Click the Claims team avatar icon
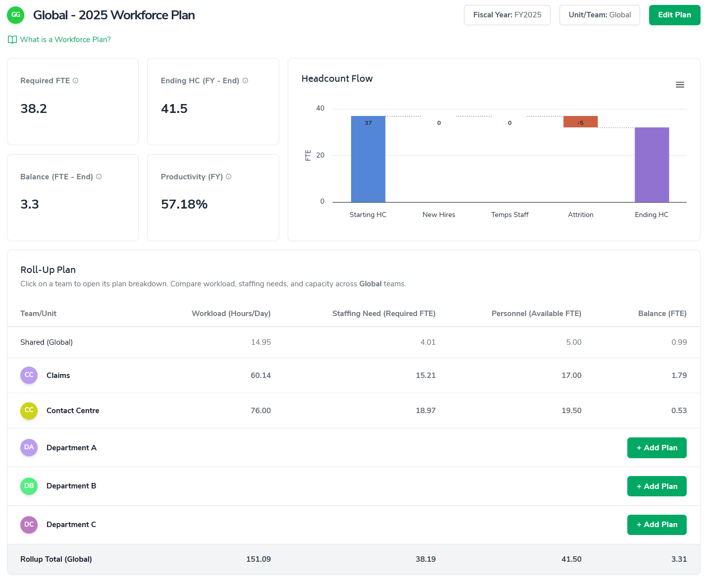The width and height of the screenshot is (709, 588). [29, 375]
